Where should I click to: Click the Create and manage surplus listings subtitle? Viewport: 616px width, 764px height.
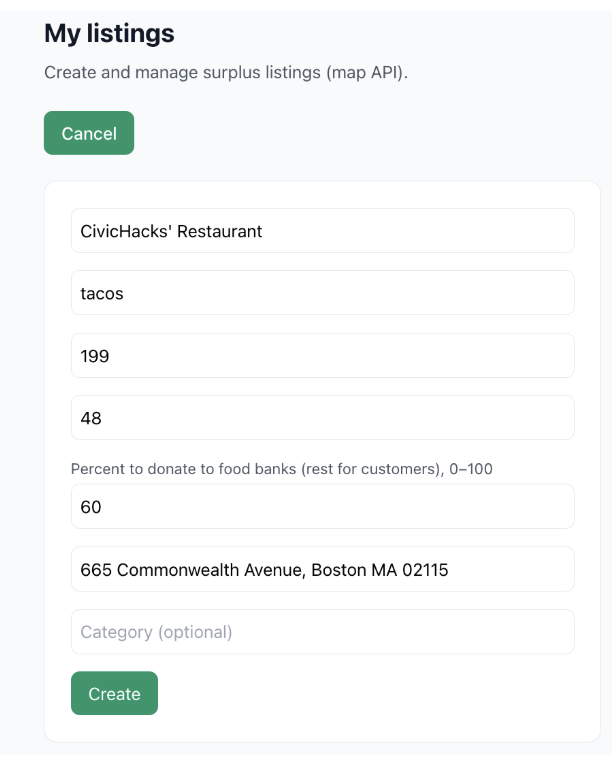tap(226, 73)
